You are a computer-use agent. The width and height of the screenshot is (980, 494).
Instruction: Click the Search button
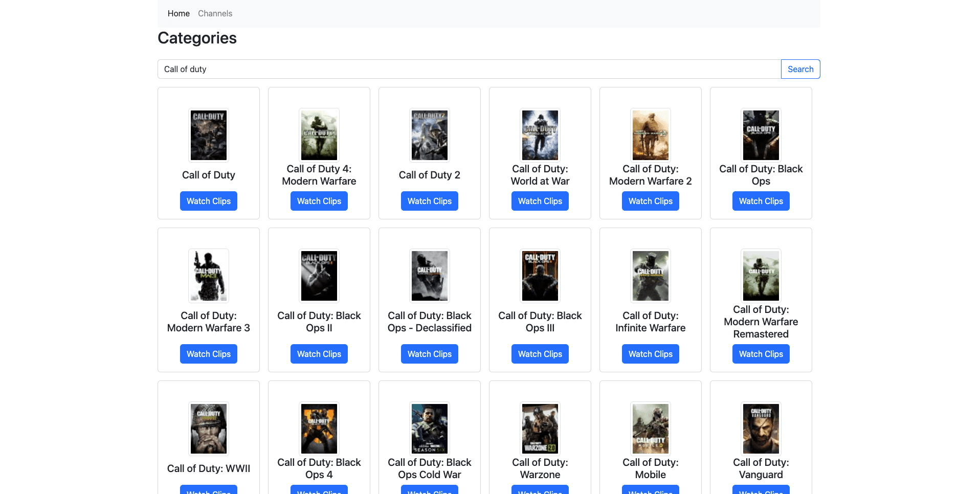[x=800, y=69]
